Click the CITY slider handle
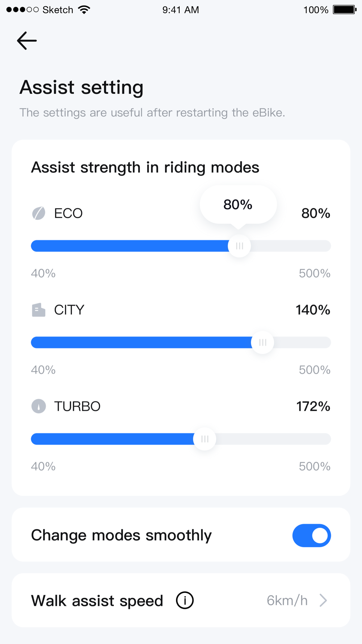Image resolution: width=362 pixels, height=644 pixels. [x=262, y=342]
